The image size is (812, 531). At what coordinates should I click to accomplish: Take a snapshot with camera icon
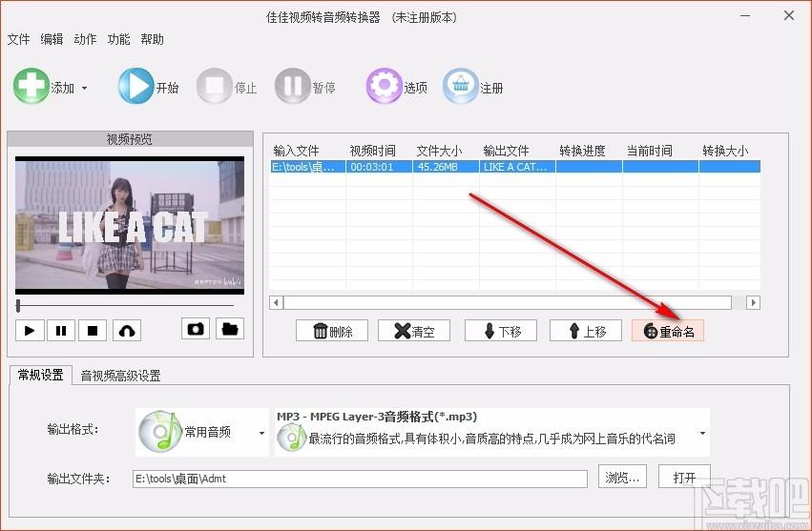coord(196,329)
